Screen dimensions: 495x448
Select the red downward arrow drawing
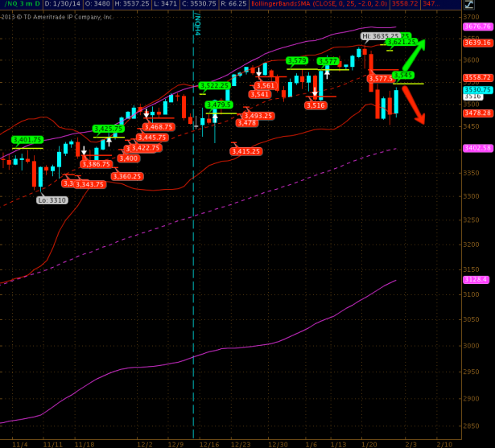pos(414,105)
